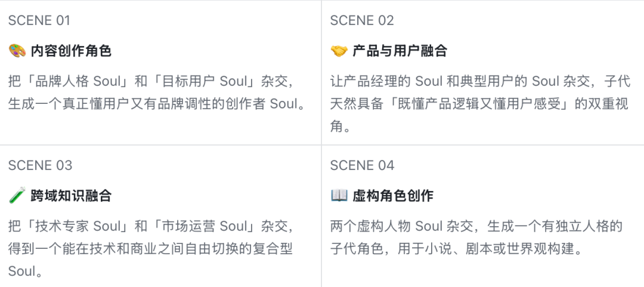Click the line 子代角色，用于小说、剧本
This screenshot has width=644, height=287.
[x=457, y=249]
